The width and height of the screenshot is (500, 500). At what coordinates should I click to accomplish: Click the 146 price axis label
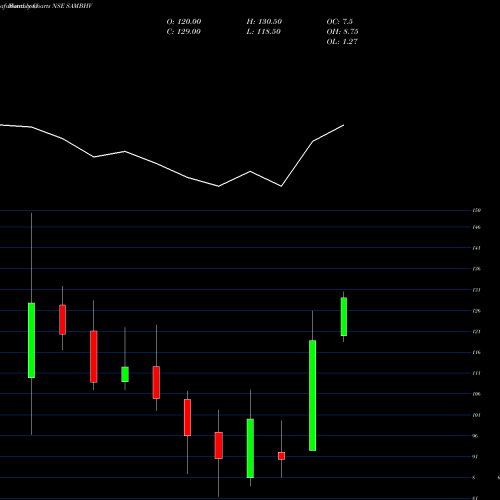476,227
